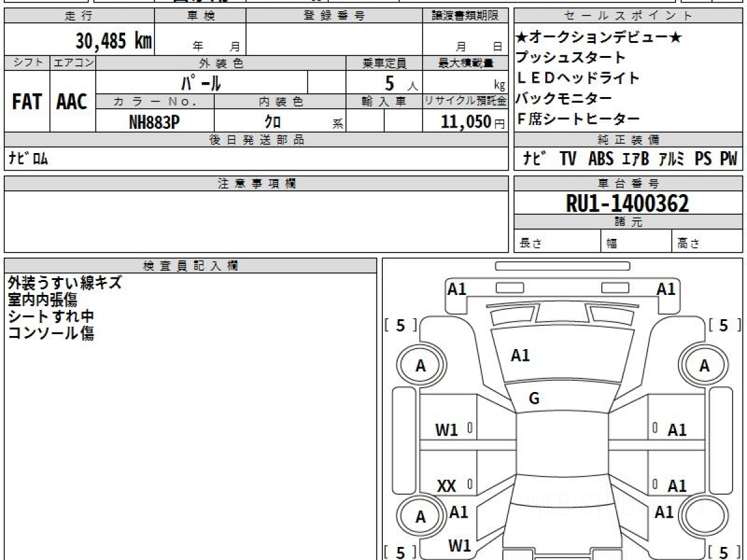Click the FAT shift value
This screenshot has height=560, width=747.
pos(27,103)
